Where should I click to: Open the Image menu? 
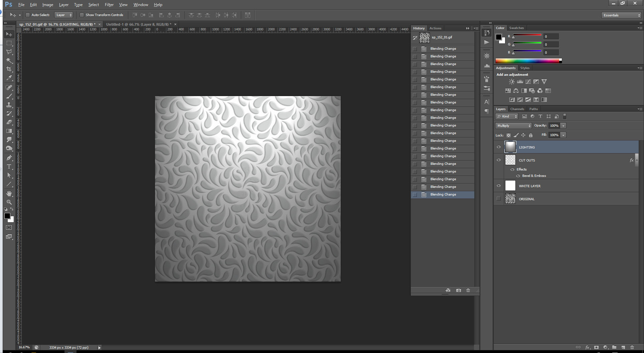48,5
